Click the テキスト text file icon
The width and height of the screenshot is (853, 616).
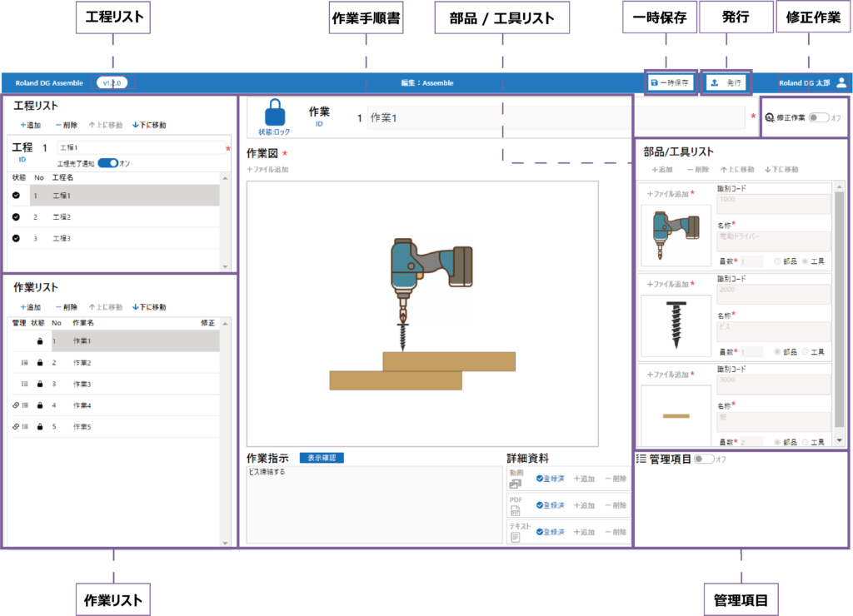pyautogui.click(x=515, y=537)
